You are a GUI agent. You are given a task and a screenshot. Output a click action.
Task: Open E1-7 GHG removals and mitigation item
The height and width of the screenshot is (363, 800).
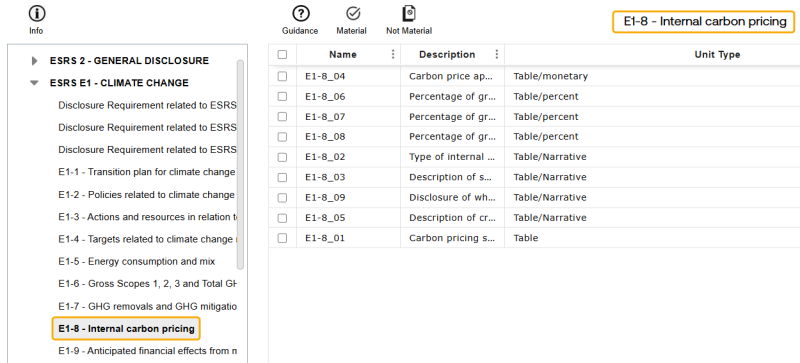click(x=147, y=306)
